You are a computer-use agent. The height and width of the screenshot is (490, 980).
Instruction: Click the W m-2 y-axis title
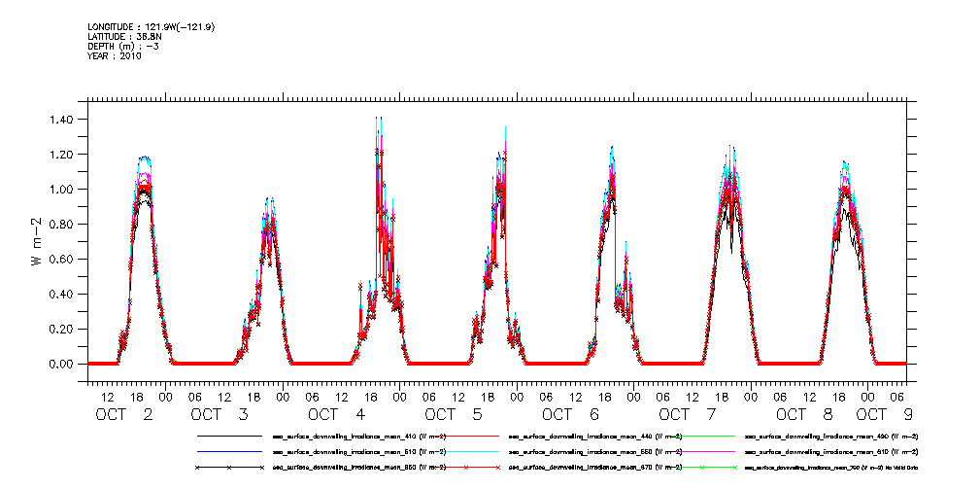(38, 241)
